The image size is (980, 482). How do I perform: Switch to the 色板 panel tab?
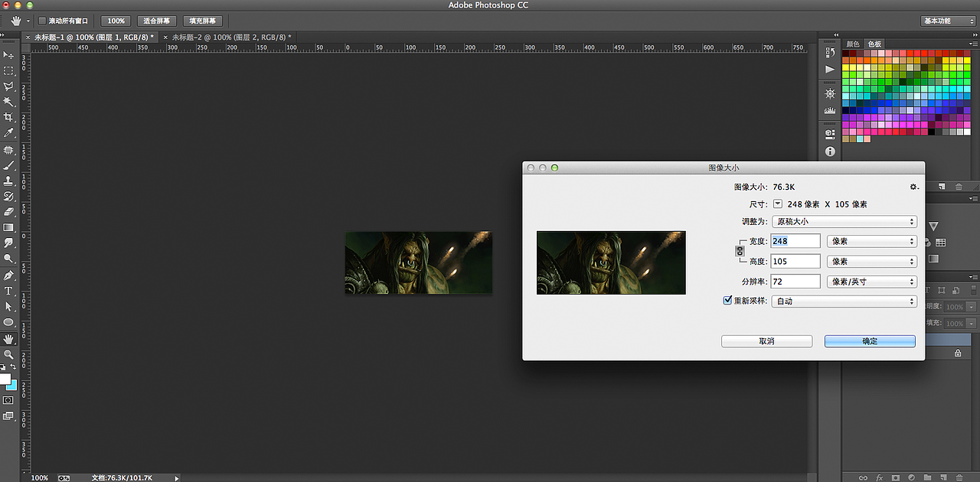click(874, 44)
